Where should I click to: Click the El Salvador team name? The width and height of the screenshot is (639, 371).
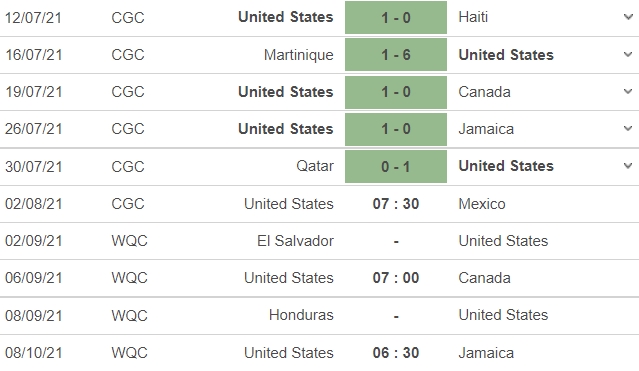pos(295,241)
